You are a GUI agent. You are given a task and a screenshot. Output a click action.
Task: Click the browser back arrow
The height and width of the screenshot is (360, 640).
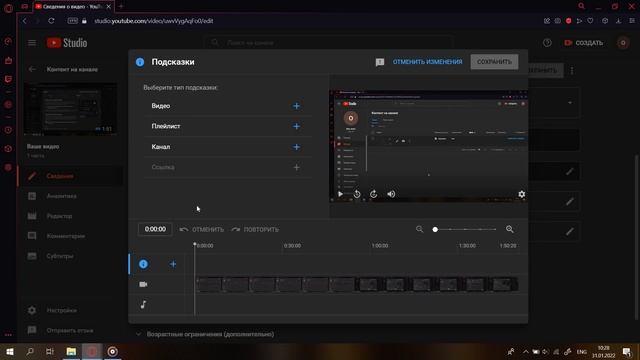25,21
